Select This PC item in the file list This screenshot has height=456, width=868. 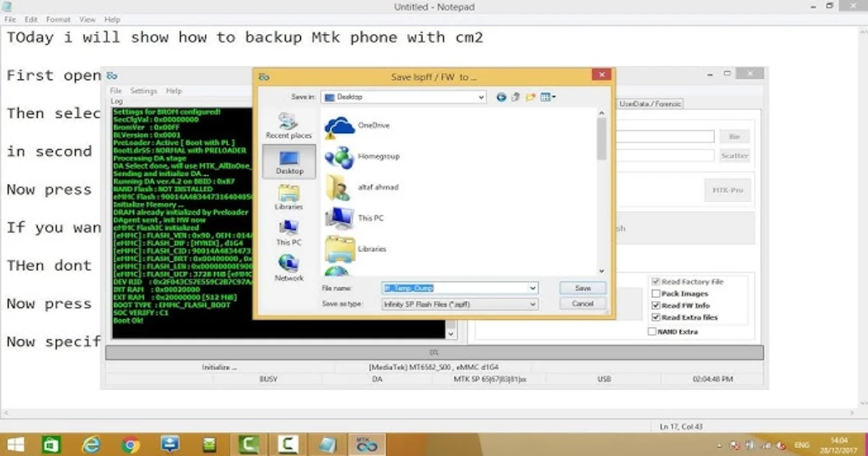click(x=354, y=218)
